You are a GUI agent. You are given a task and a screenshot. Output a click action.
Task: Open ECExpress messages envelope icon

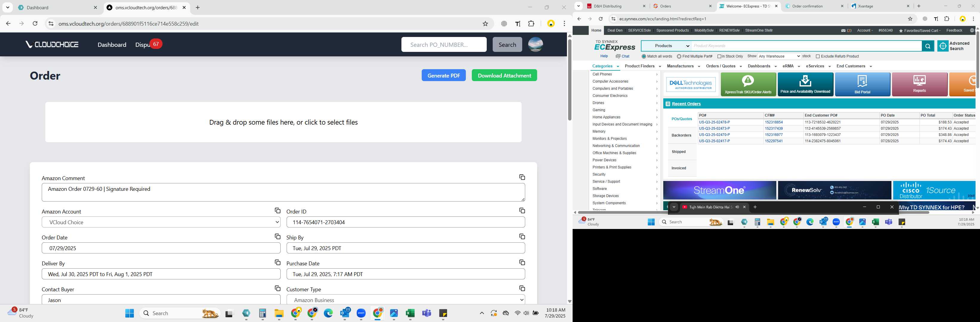[843, 30]
